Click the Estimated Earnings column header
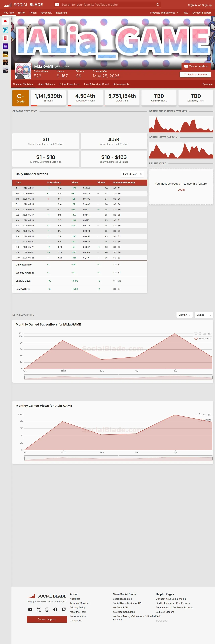 124,183
